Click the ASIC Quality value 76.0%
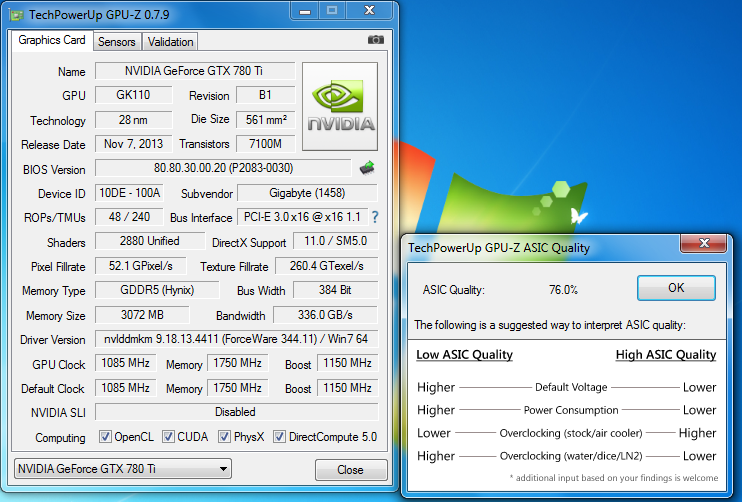This screenshot has width=742, height=502. tap(563, 290)
